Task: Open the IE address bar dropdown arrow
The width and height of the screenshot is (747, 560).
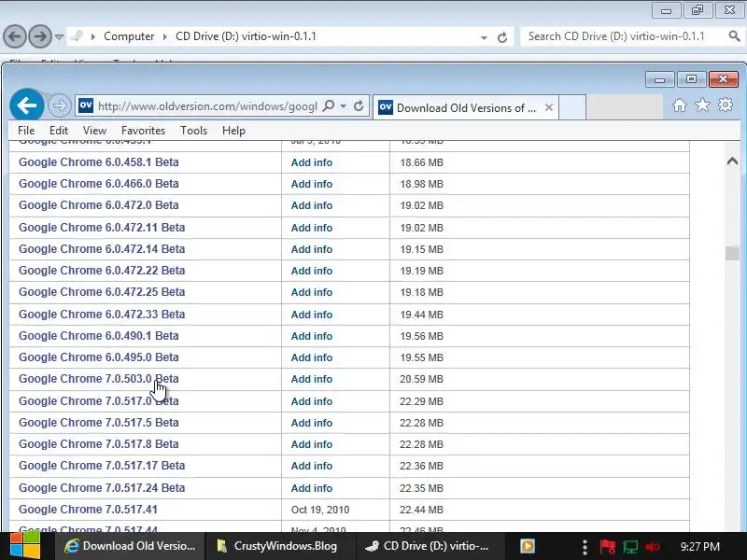Action: coord(343,106)
